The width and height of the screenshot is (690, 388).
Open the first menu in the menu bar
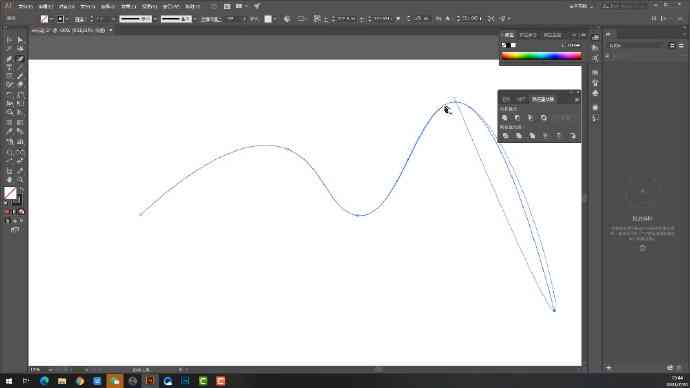click(26, 7)
